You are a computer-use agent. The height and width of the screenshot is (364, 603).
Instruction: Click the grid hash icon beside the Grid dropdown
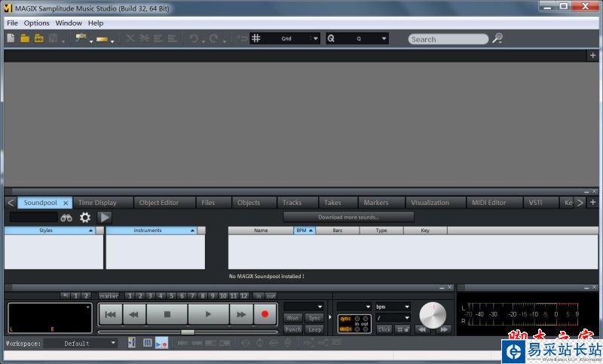[256, 38]
